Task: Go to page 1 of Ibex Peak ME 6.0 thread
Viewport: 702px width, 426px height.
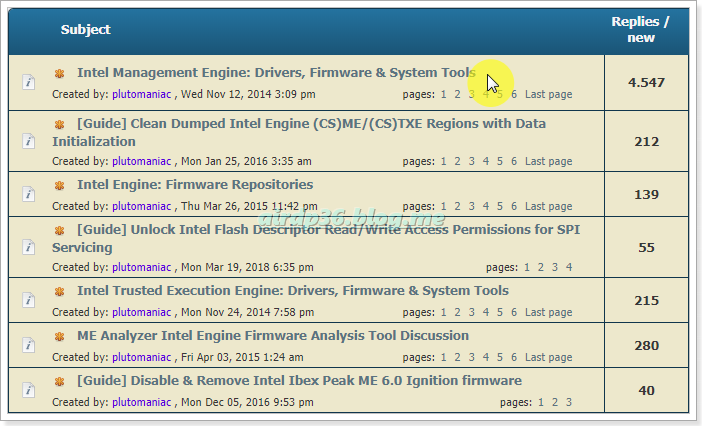Action: [x=541, y=402]
